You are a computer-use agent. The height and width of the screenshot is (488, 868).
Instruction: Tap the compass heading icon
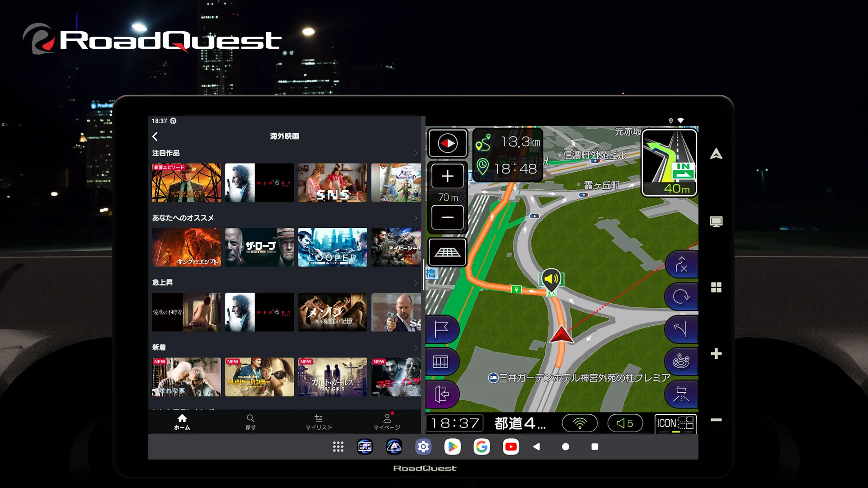(x=448, y=144)
